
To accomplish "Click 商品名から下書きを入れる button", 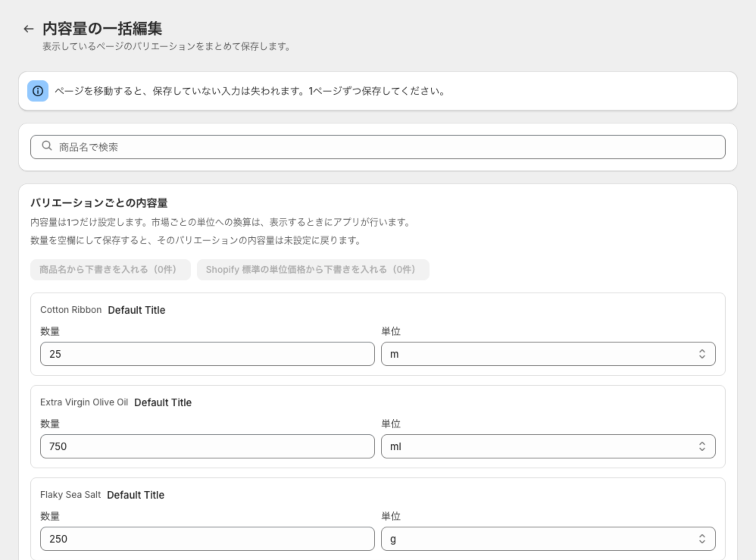I will [x=110, y=270].
